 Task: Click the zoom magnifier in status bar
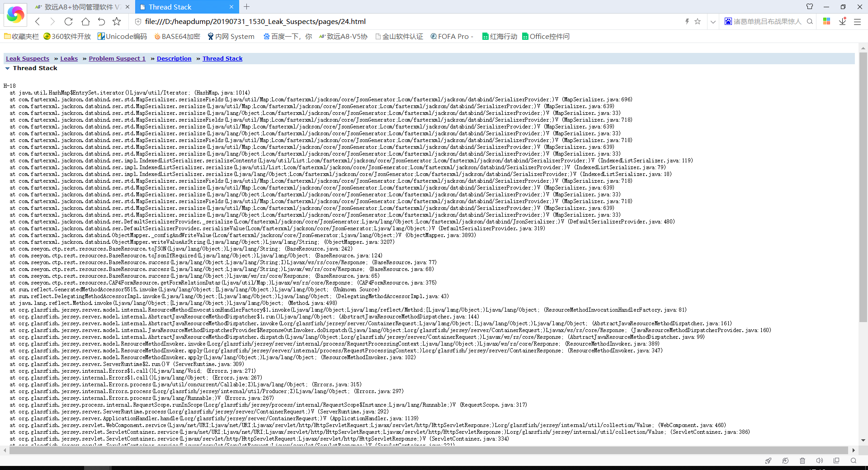click(x=854, y=461)
